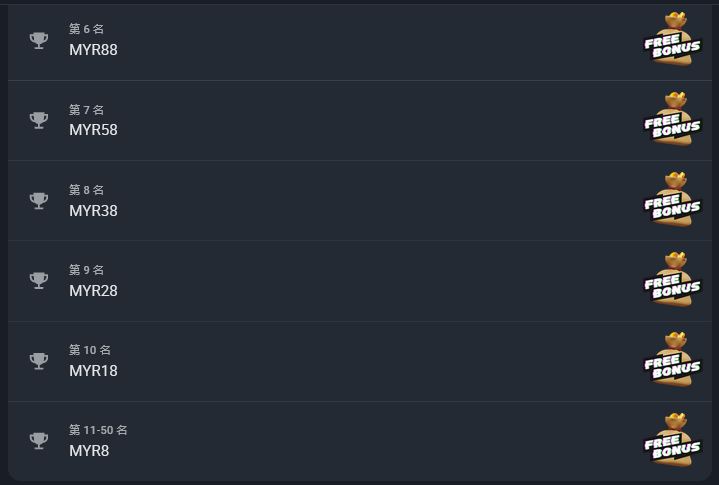Click the MYR38 prize amount
The height and width of the screenshot is (485, 719).
pos(93,210)
